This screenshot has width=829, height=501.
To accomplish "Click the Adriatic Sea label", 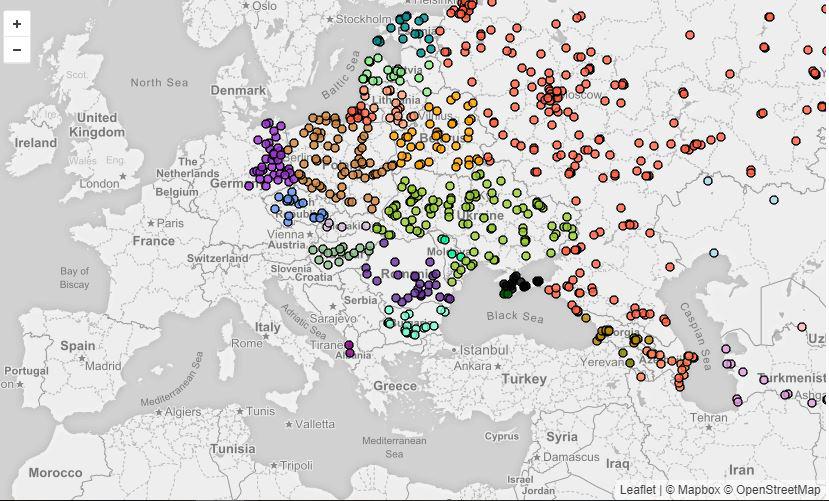I will 303,322.
